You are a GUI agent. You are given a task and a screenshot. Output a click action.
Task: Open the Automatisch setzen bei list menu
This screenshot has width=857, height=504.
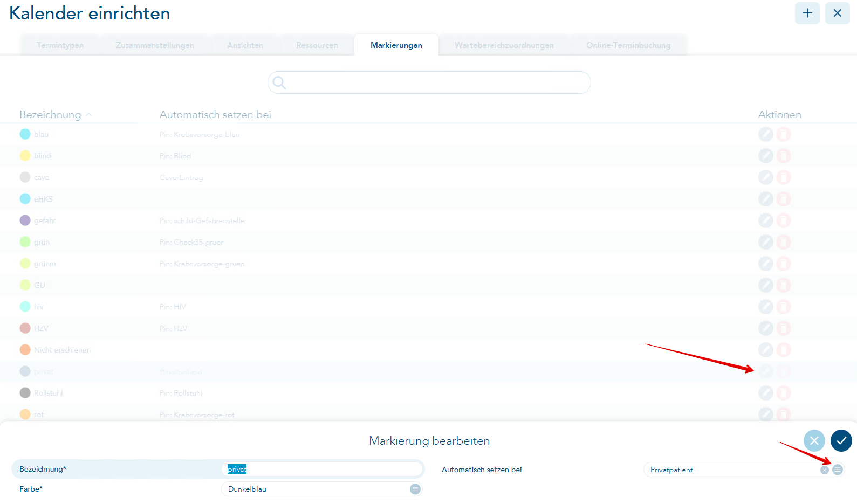click(x=837, y=470)
